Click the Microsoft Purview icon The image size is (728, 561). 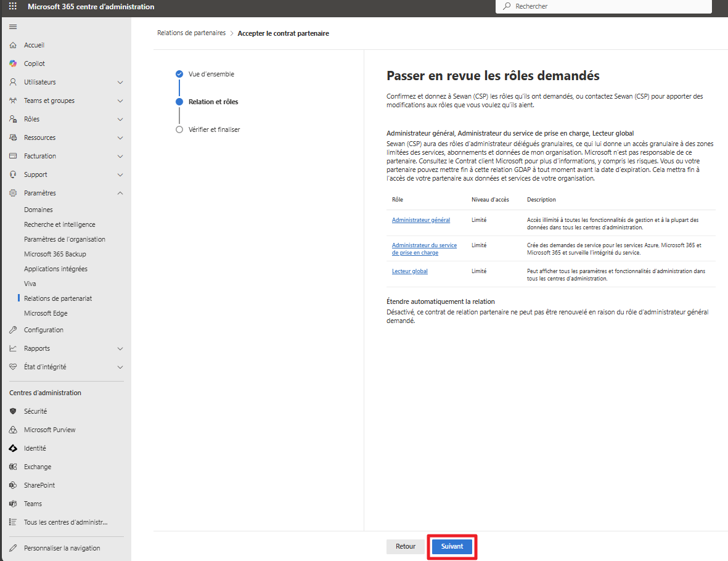pyautogui.click(x=13, y=430)
